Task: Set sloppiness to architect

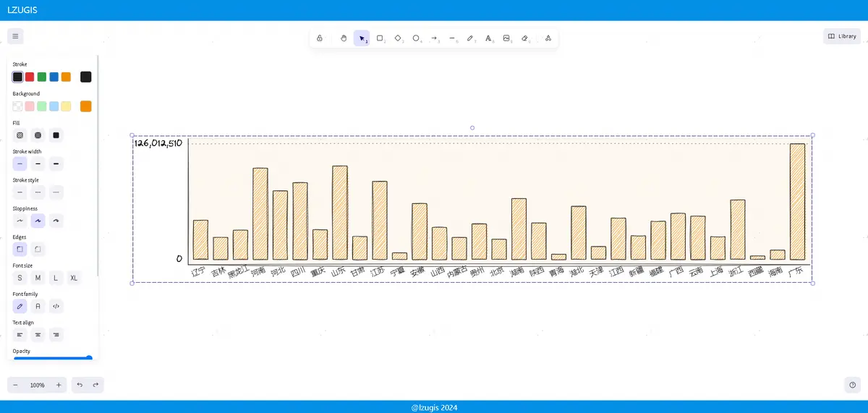Action: [20, 221]
